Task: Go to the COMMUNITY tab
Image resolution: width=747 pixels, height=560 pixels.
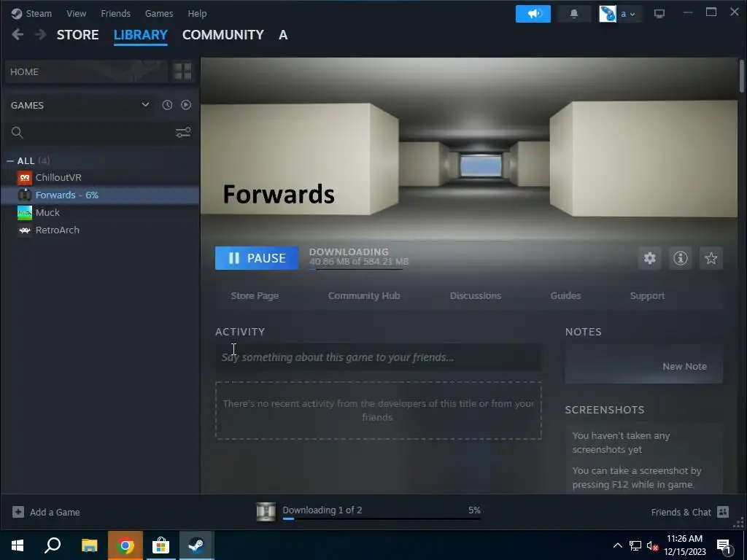Action: click(223, 35)
